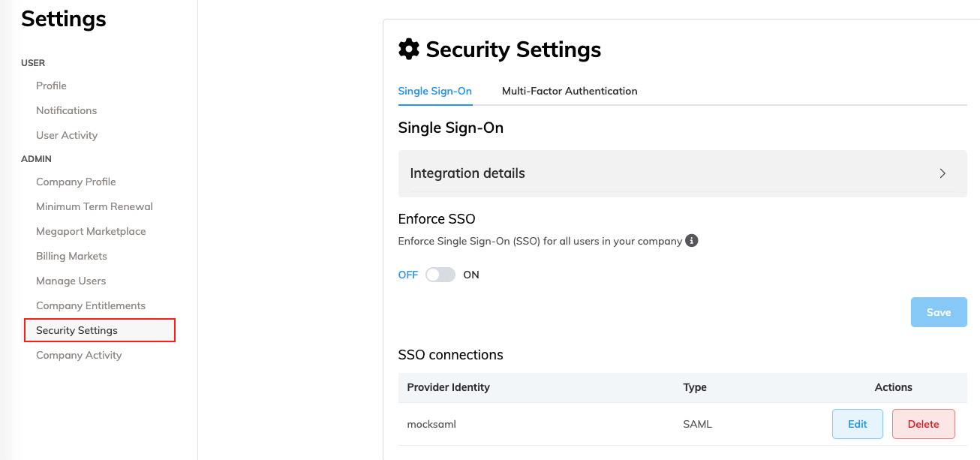Click the chevron on the Integration details row

click(942, 173)
